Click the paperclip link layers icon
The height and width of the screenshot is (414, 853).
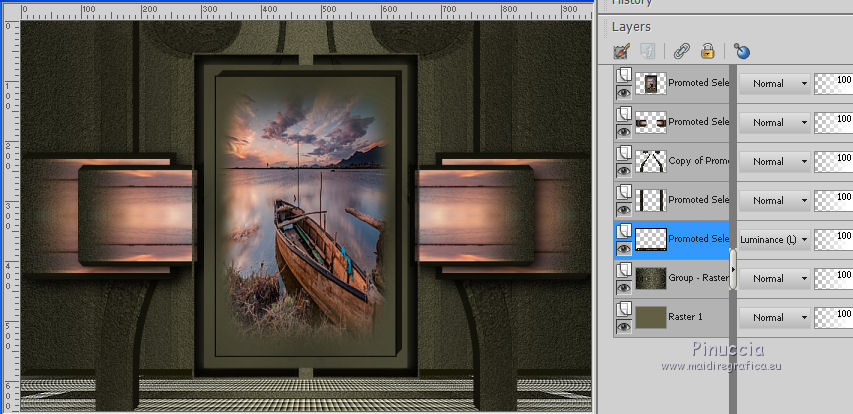click(x=681, y=52)
